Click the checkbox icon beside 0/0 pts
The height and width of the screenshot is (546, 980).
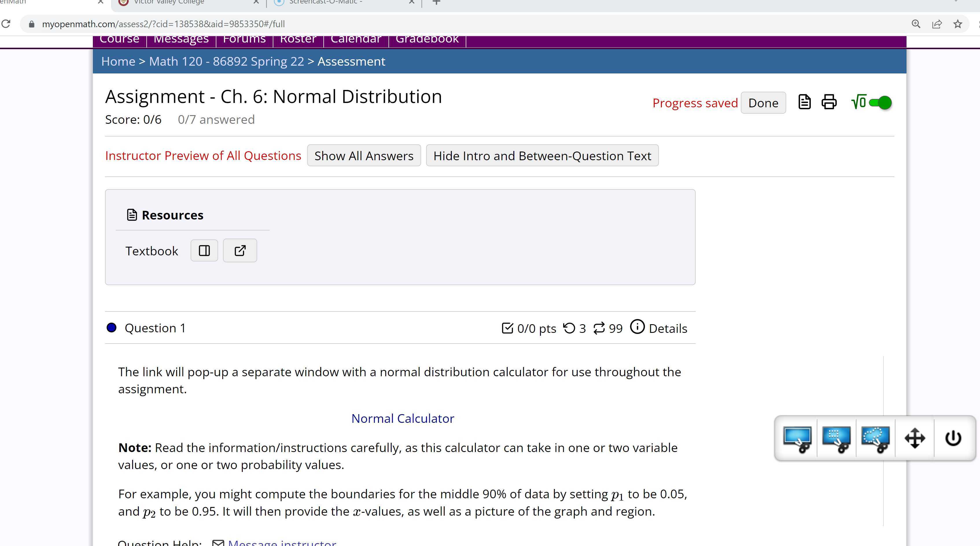coord(508,328)
